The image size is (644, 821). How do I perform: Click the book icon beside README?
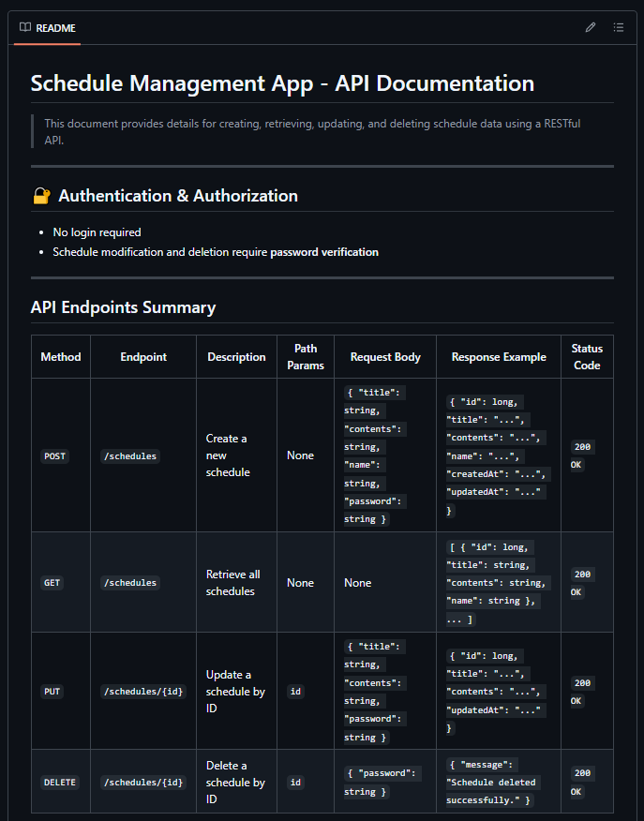pyautogui.click(x=25, y=27)
